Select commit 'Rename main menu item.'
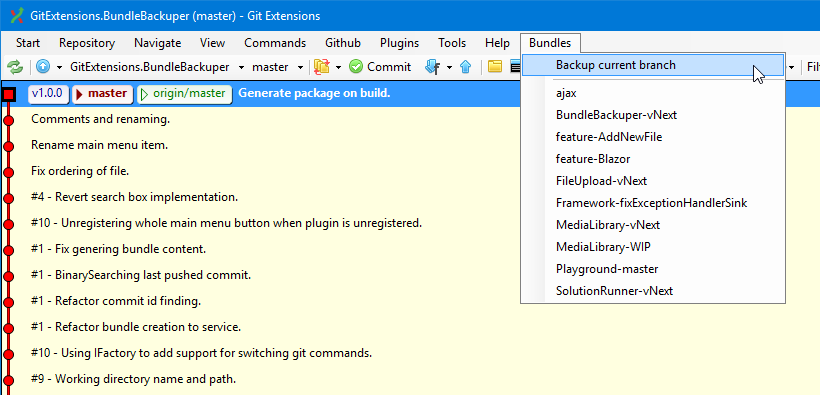Viewport: 820px width, 395px height. tap(99, 145)
